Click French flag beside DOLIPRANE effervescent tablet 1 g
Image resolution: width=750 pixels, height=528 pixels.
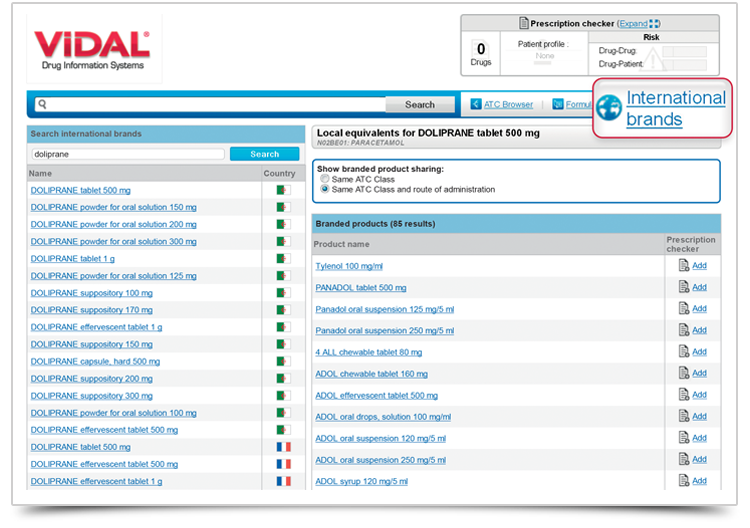283,481
